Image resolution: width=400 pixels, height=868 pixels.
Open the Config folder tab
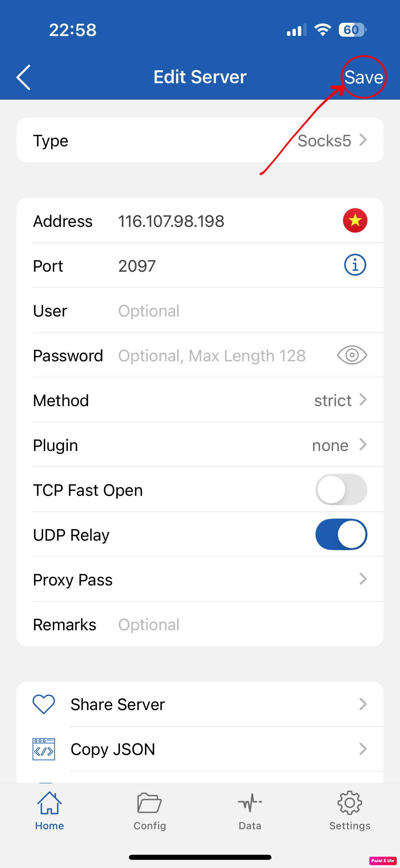tap(150, 810)
